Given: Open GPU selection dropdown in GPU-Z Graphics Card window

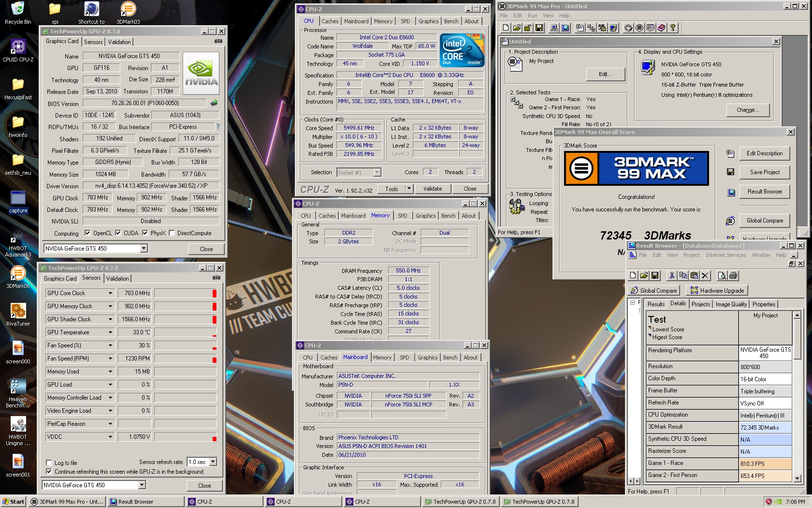Looking at the screenshot, I should tap(144, 248).
